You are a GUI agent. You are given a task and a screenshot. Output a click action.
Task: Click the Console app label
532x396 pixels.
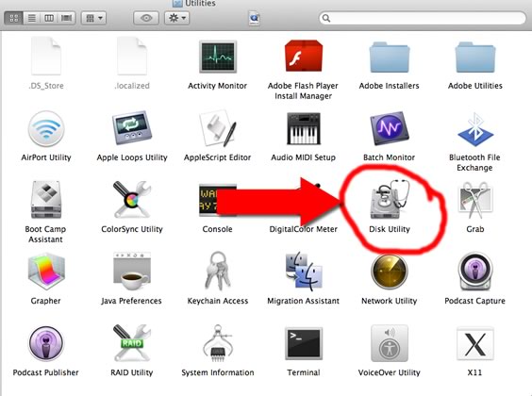[x=218, y=229]
